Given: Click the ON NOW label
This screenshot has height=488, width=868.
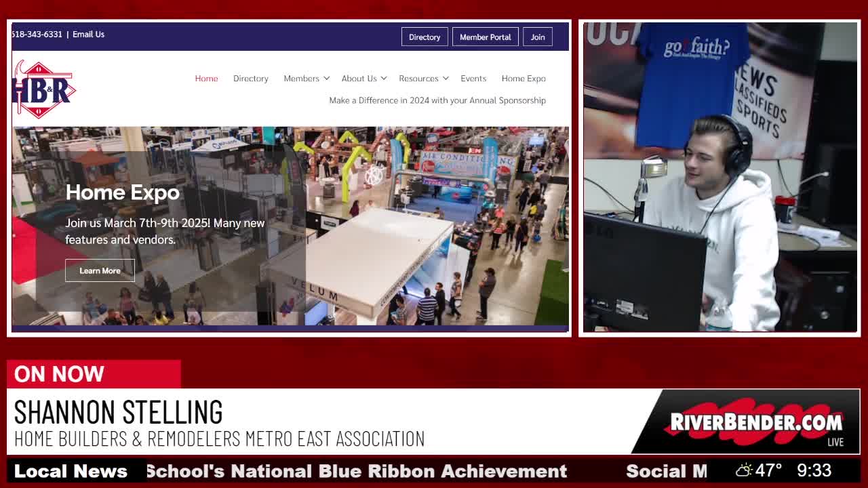Looking at the screenshot, I should pyautogui.click(x=59, y=374).
